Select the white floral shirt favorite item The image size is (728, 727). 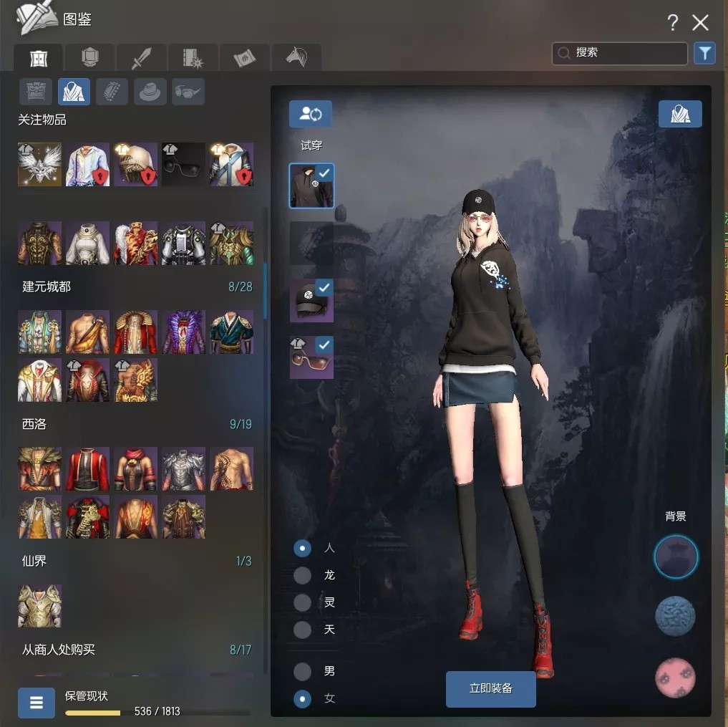point(88,165)
